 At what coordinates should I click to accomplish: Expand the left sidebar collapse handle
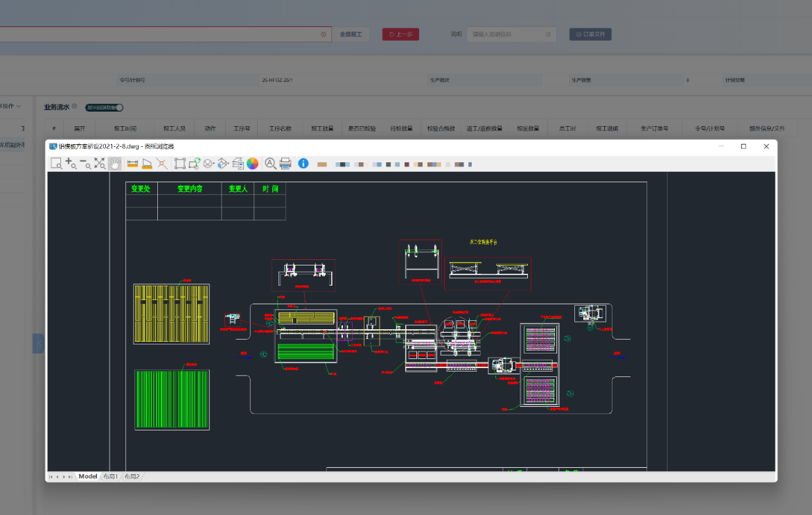point(38,343)
